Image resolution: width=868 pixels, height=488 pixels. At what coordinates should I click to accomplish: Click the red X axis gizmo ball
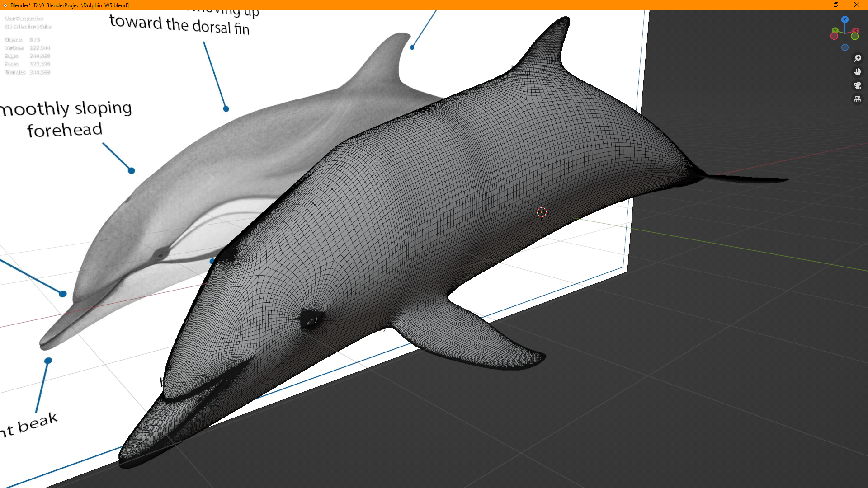point(856,30)
